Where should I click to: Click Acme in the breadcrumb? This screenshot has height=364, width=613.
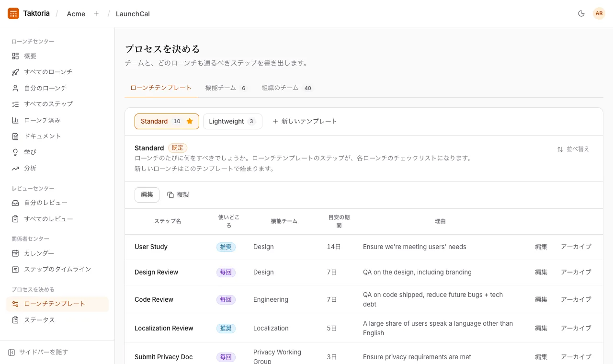pyautogui.click(x=76, y=14)
